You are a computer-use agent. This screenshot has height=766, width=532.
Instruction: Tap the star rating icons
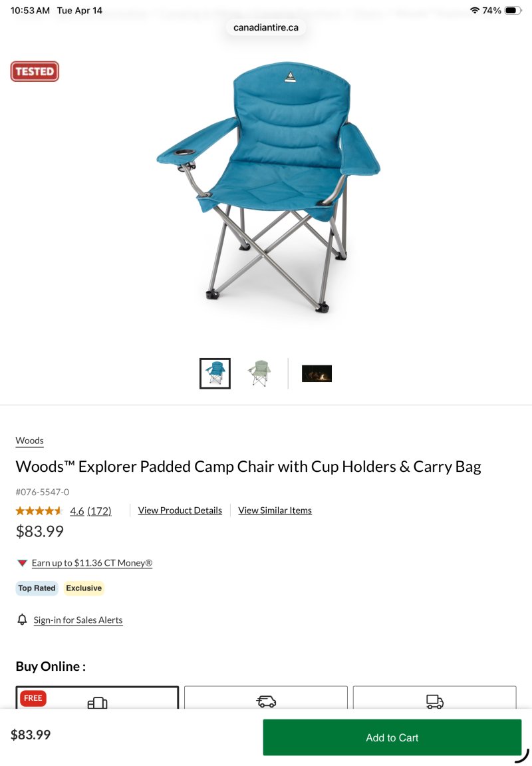pyautogui.click(x=39, y=511)
